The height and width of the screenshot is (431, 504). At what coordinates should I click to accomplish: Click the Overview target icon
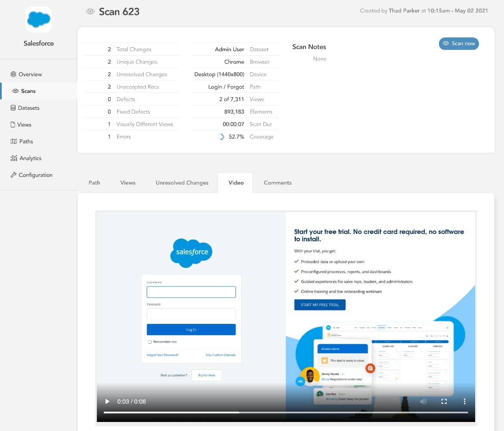[x=13, y=74]
